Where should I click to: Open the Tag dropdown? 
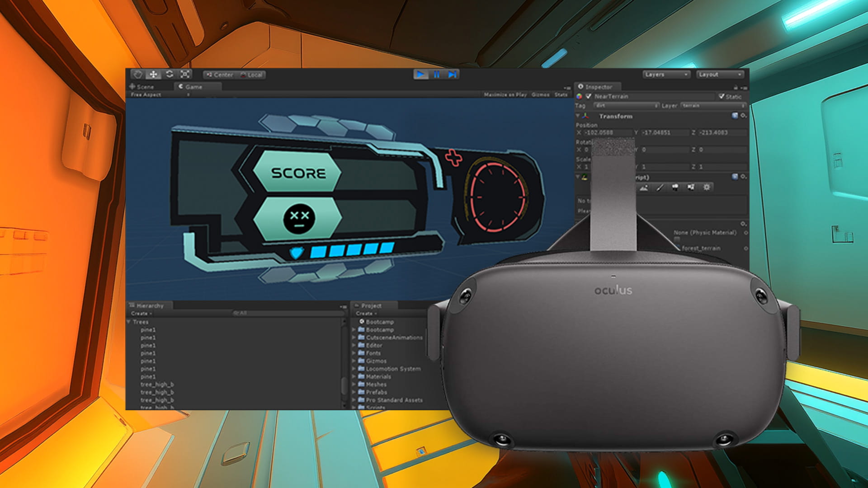(626, 105)
